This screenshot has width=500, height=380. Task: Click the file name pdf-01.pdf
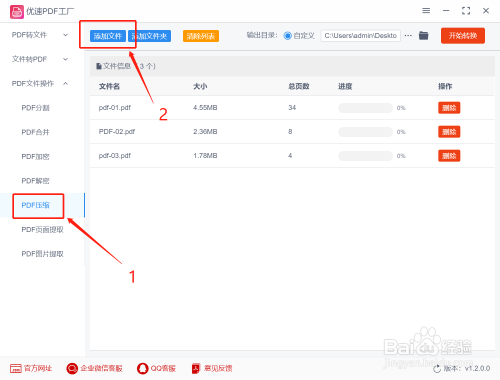[x=115, y=108]
